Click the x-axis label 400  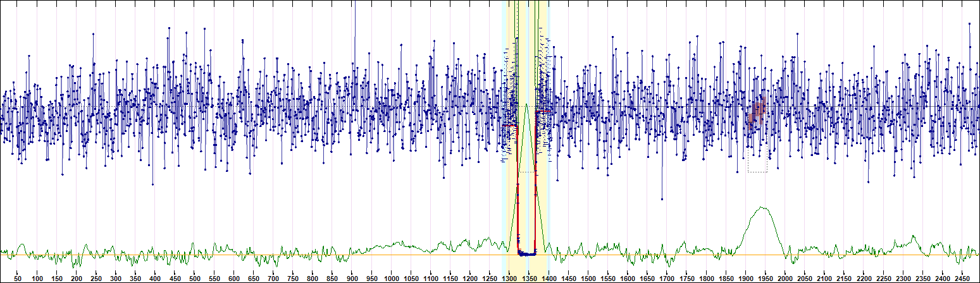pyautogui.click(x=156, y=279)
